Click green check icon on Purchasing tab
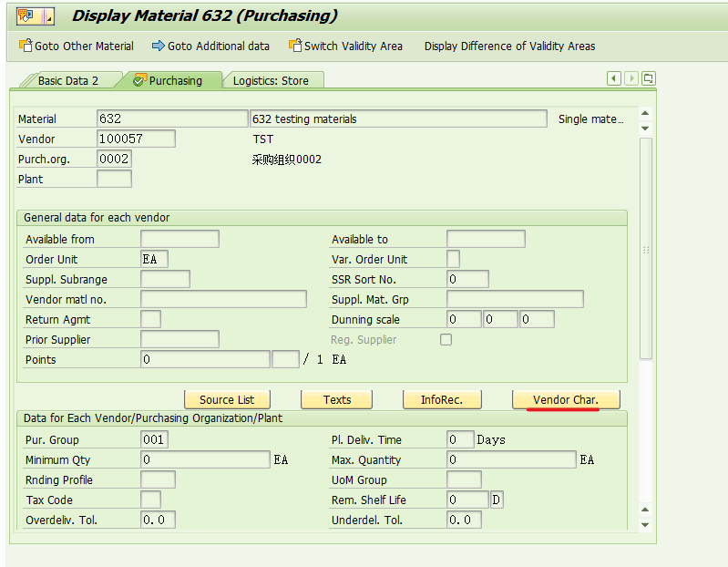Viewport: 728px width, 567px height. pos(139,80)
